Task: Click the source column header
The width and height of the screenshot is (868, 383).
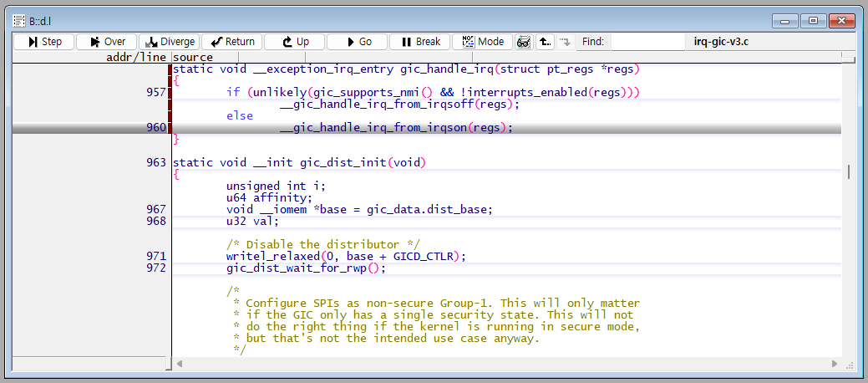Action: pyautogui.click(x=194, y=57)
